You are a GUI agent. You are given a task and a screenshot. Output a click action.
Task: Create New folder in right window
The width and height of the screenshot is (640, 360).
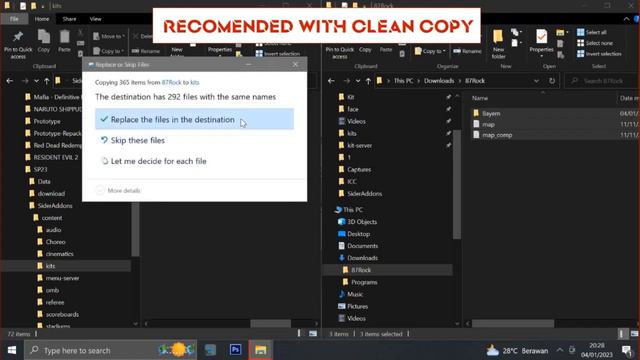pos(498,44)
